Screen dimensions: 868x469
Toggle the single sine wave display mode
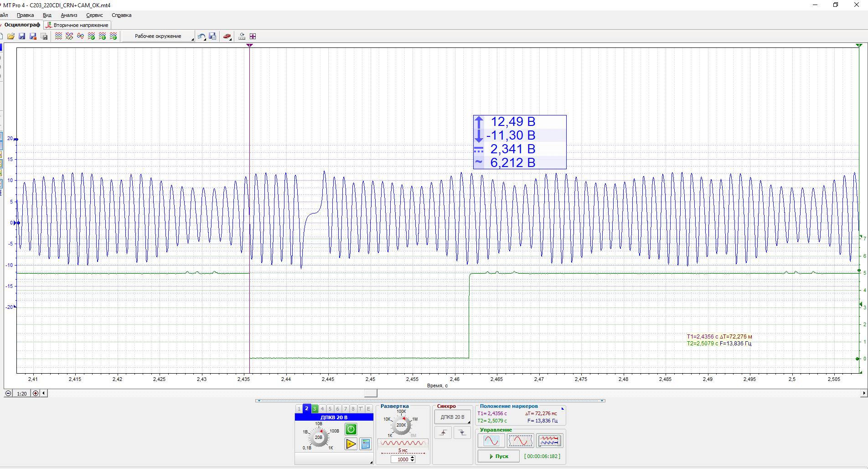coord(491,441)
